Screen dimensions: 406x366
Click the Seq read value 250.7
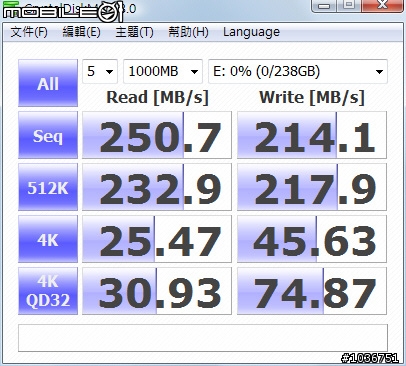click(x=157, y=135)
